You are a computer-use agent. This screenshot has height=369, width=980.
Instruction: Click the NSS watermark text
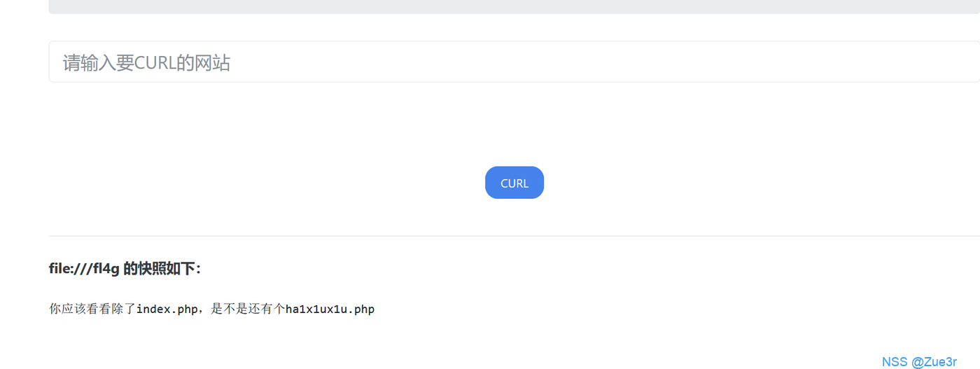[x=894, y=361]
